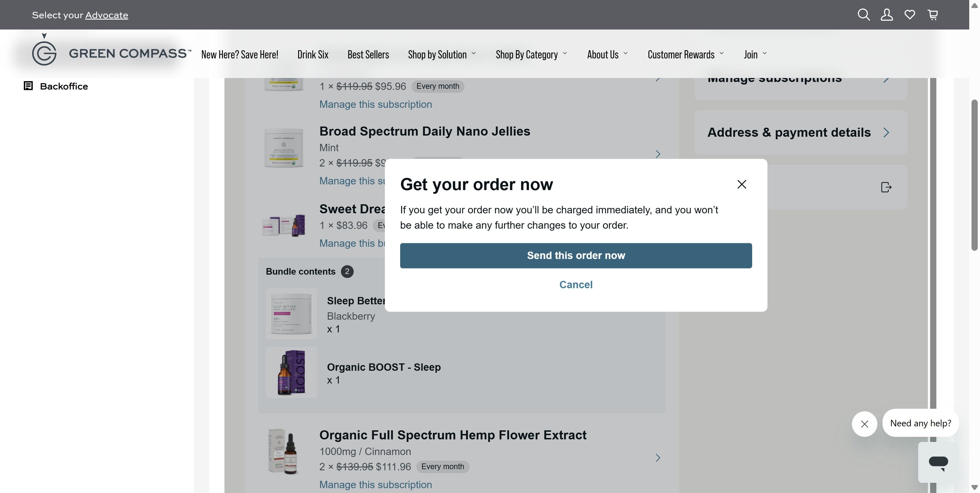Expand the About Us dropdown
The image size is (980, 493).
(x=607, y=54)
